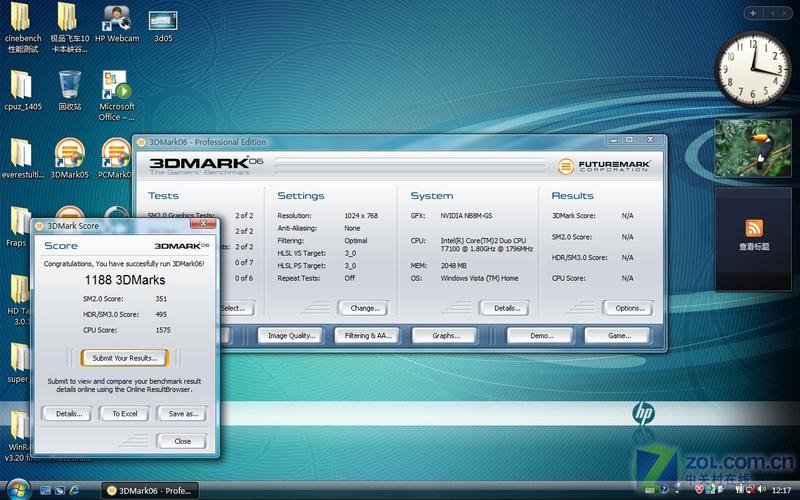Click the Image Quality button
The height and width of the screenshot is (500, 800).
pos(291,336)
